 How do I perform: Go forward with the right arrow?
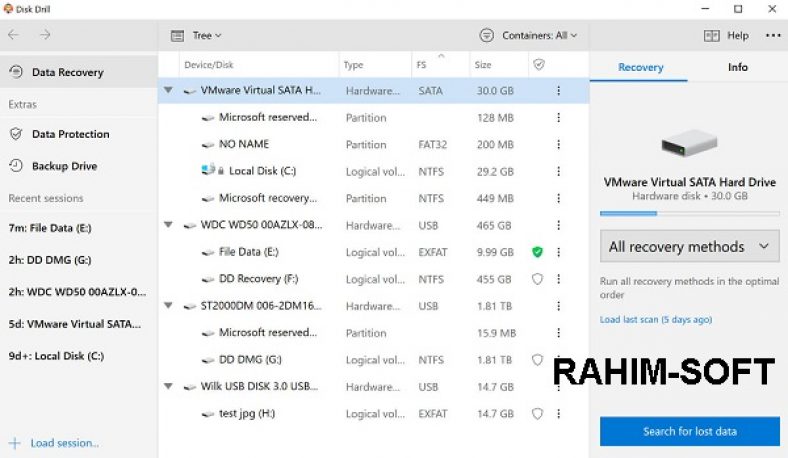45,35
